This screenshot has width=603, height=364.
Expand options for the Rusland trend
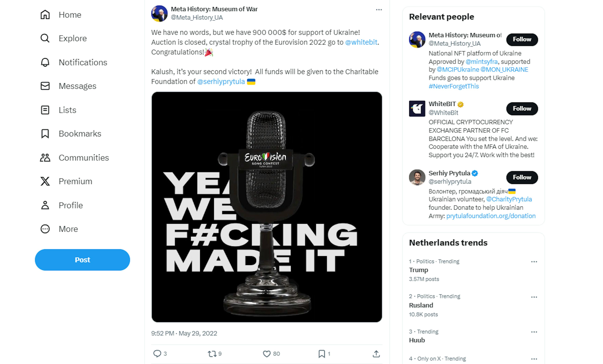534,297
